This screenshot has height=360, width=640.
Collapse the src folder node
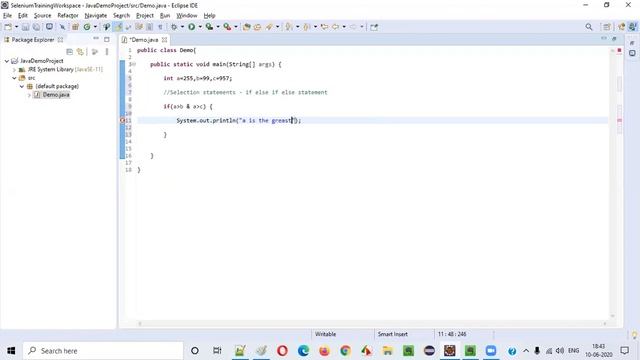click(14, 78)
